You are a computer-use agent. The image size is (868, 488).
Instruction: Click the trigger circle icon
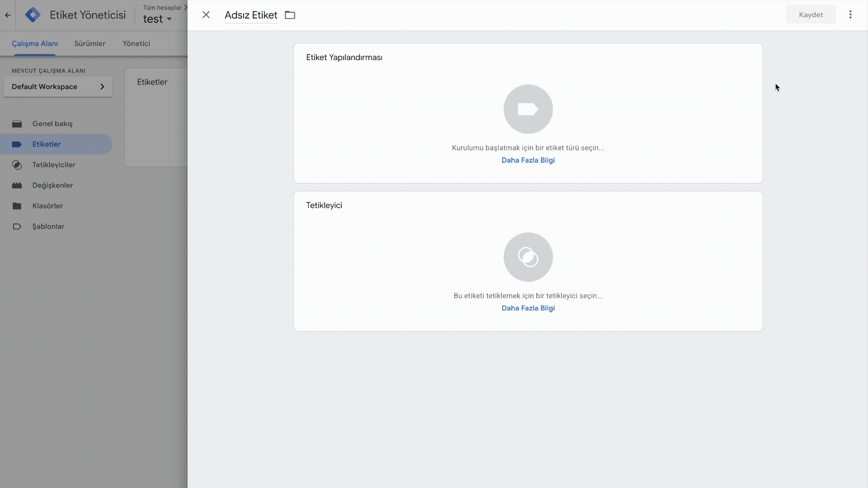pyautogui.click(x=528, y=257)
